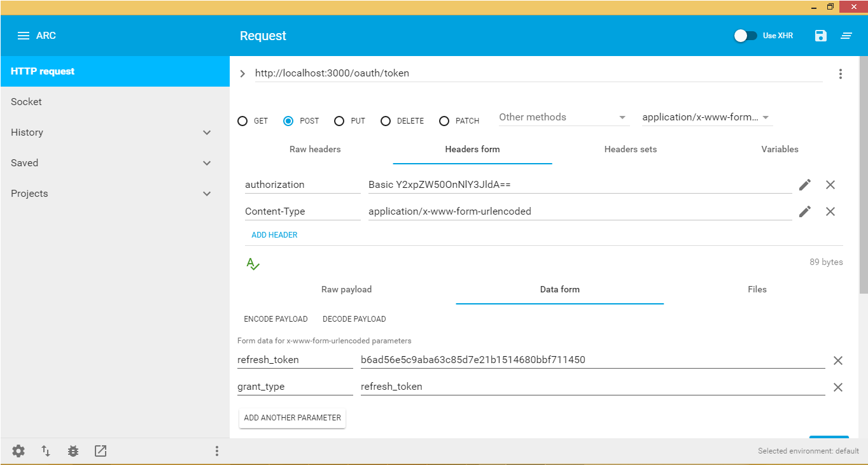Remove the Content-Type header
The width and height of the screenshot is (868, 465).
[830, 211]
